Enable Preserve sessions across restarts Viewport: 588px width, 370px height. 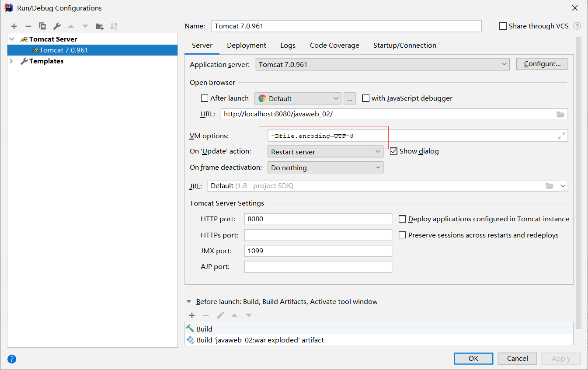point(402,235)
